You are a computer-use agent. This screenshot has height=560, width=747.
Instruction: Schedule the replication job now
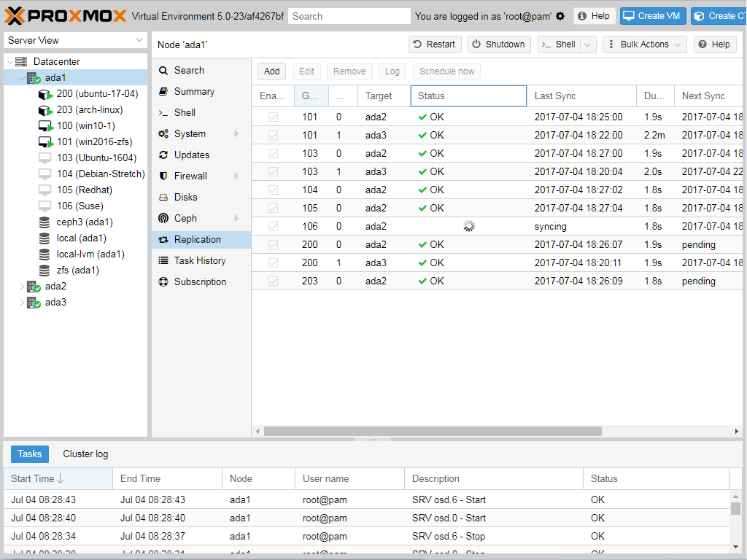(x=446, y=71)
